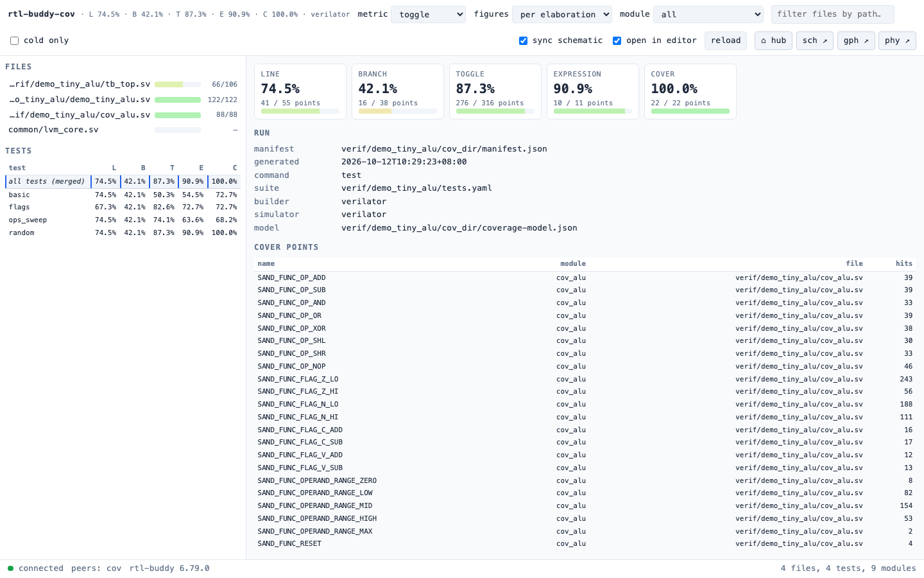Click the LINE 74.5% coverage card
The height and width of the screenshot is (578, 924).
(x=300, y=91)
